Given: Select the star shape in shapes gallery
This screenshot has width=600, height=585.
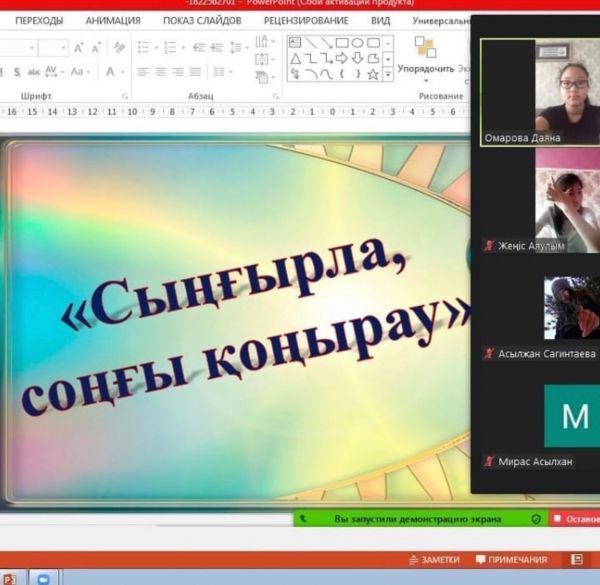Looking at the screenshot, I should [x=373, y=74].
